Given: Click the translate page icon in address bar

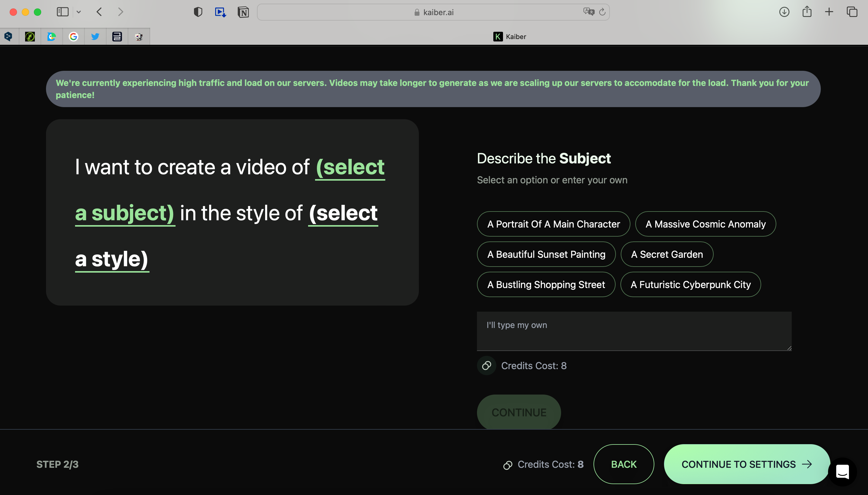Looking at the screenshot, I should coord(589,12).
